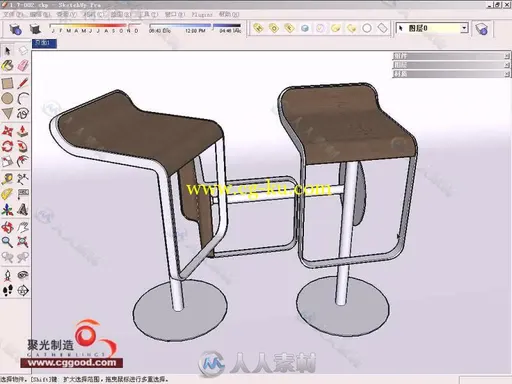This screenshot has width=512, height=384.
Task: Pick the 3D Text tool
Action: [23, 209]
